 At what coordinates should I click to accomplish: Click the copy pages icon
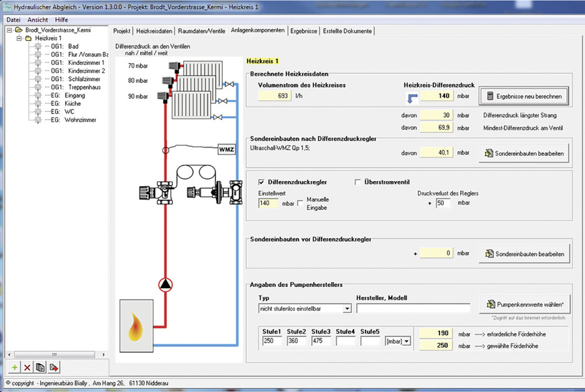tap(40, 367)
